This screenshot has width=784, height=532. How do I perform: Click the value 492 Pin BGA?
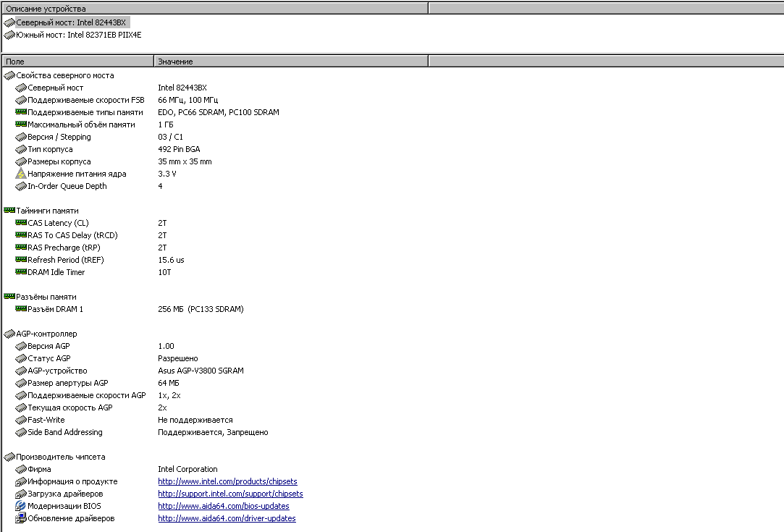point(179,149)
